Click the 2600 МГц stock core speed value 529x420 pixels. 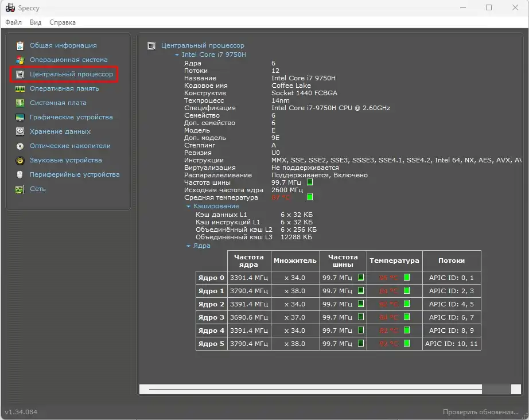coord(287,190)
